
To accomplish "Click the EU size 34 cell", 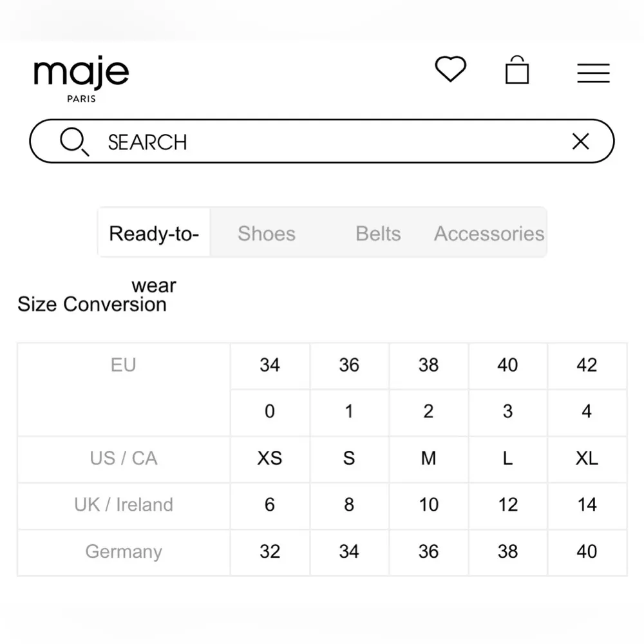I will 270,365.
